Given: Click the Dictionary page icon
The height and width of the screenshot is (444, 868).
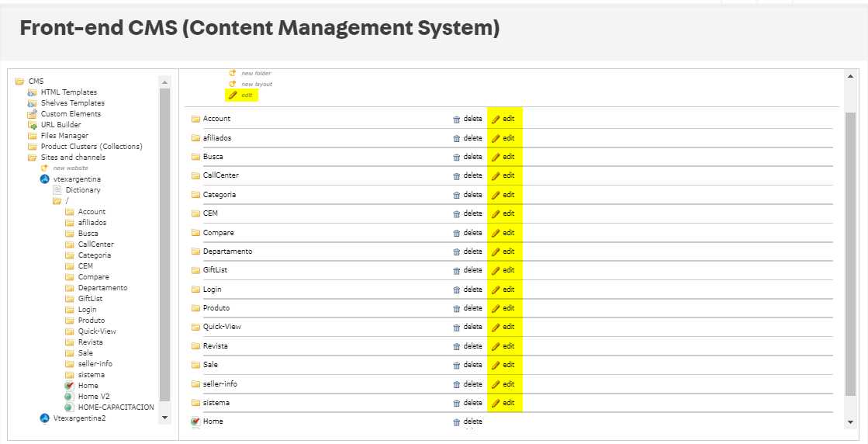Looking at the screenshot, I should [57, 190].
